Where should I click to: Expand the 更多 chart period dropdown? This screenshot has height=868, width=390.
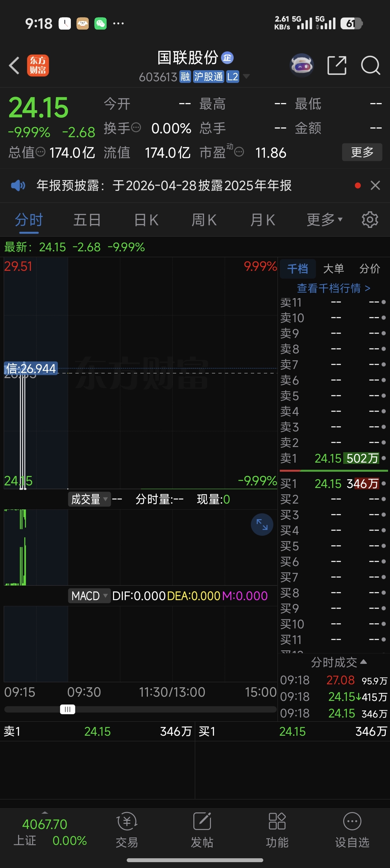click(325, 220)
